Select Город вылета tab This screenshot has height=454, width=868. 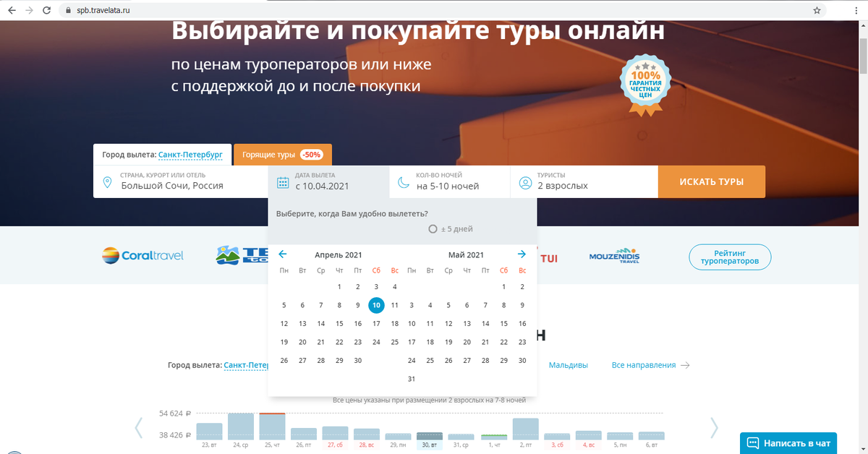pyautogui.click(x=163, y=155)
